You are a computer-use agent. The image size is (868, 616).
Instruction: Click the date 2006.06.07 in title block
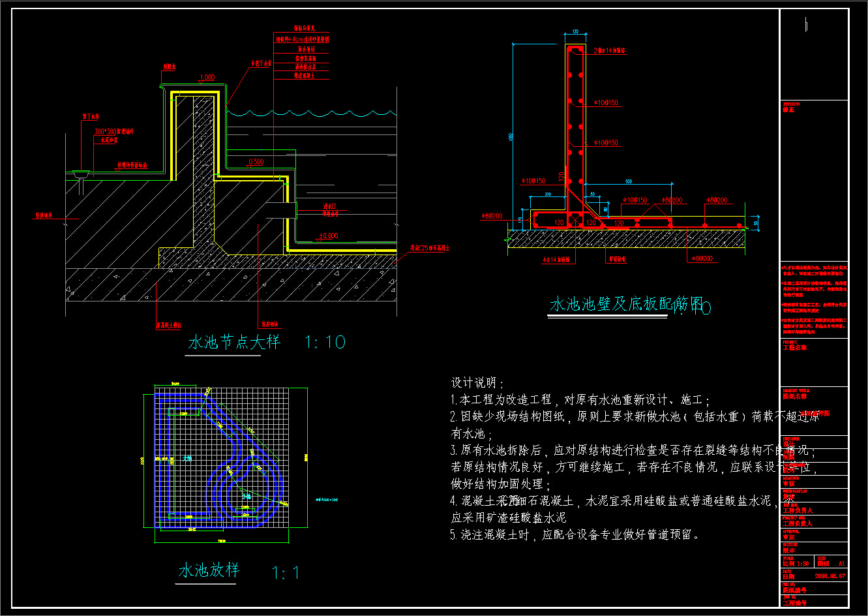pos(830,576)
